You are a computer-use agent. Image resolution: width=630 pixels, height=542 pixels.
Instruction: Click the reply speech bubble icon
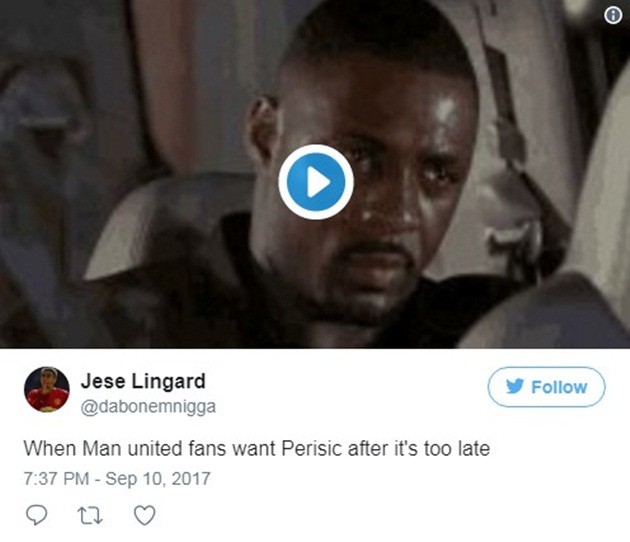[37, 515]
